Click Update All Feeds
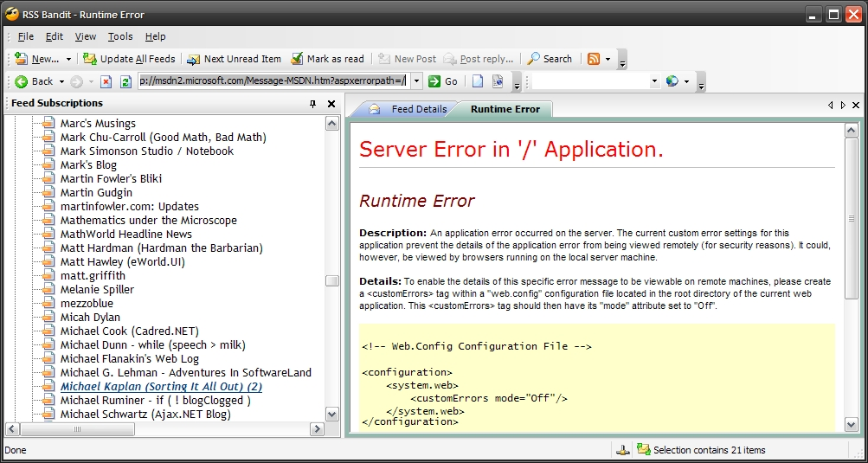 pyautogui.click(x=129, y=59)
